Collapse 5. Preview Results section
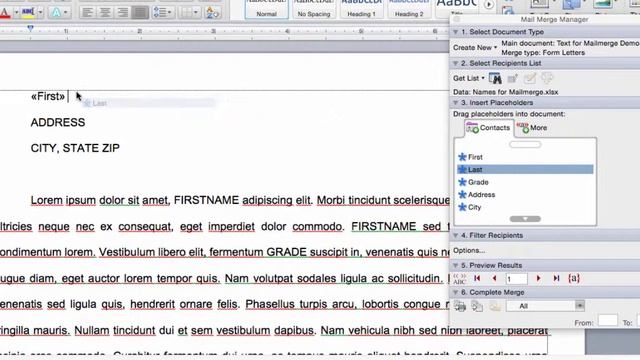 tap(456, 266)
